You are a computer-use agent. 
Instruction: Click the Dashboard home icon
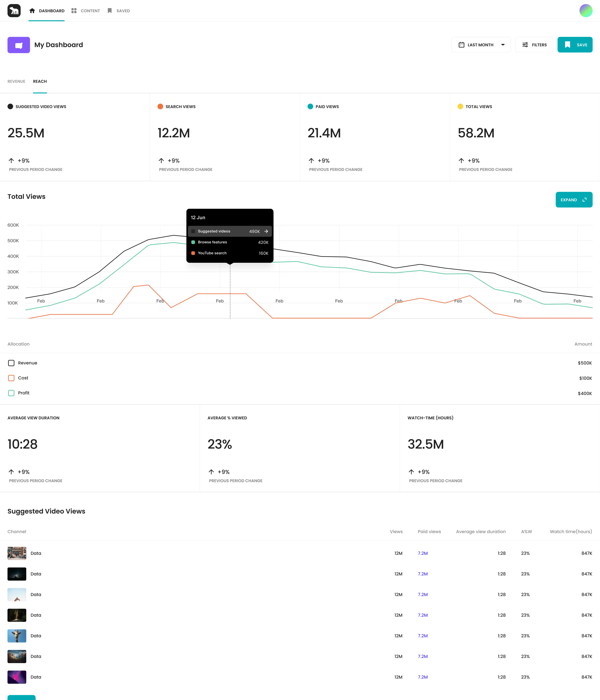coord(32,11)
